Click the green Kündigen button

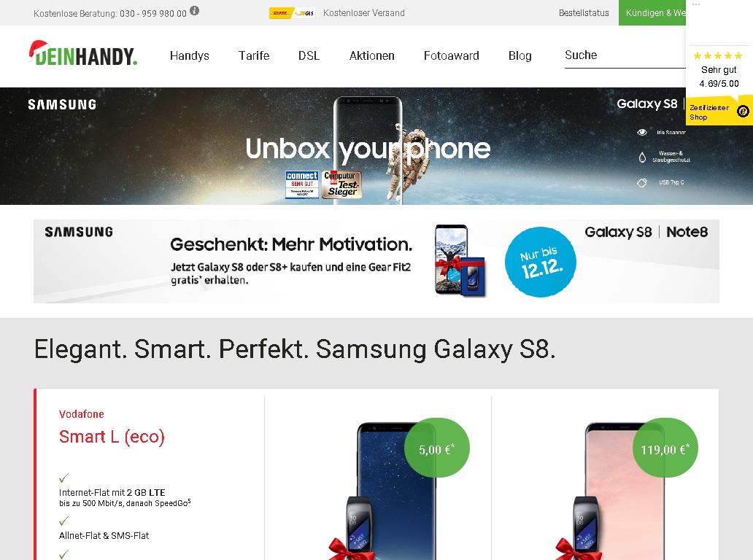652,13
